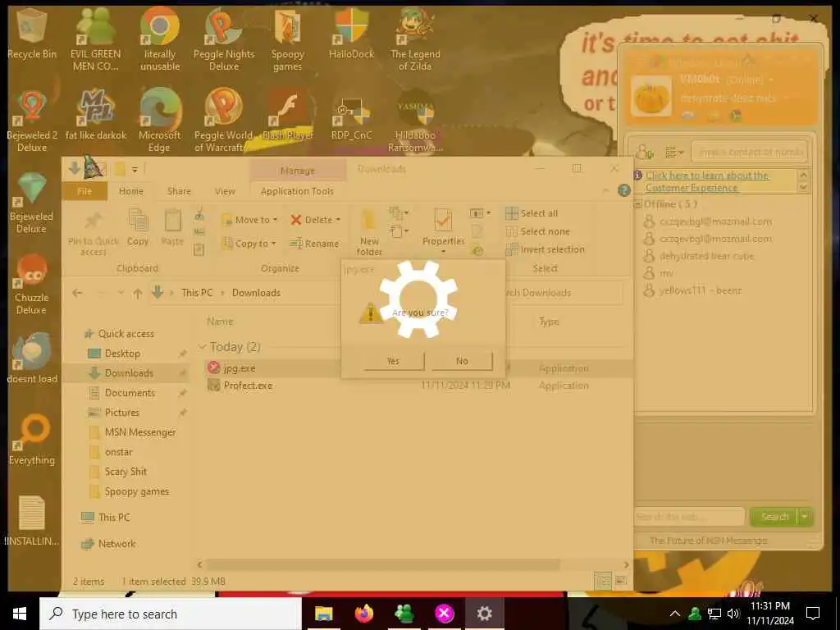Click the Explorer horizontal scrollbar

pyautogui.click(x=382, y=564)
